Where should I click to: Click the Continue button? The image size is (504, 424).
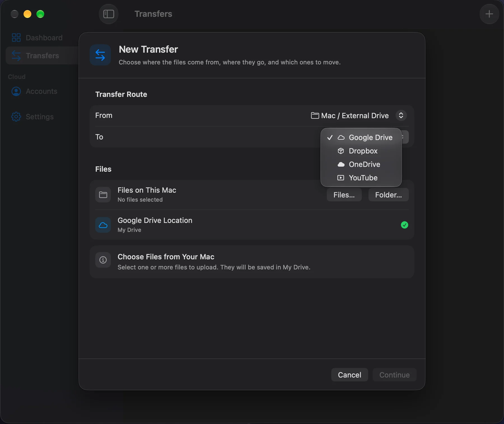point(395,375)
